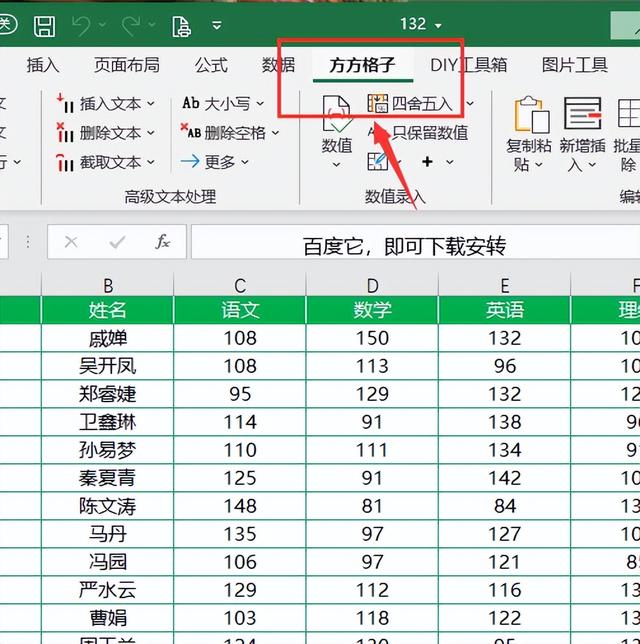Select column E header
Image resolution: width=640 pixels, height=644 pixels.
click(504, 285)
